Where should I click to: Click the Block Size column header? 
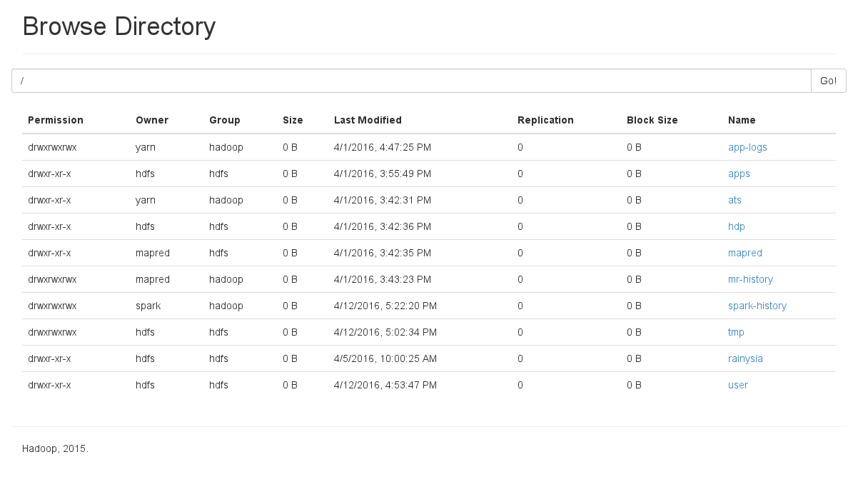pos(652,120)
